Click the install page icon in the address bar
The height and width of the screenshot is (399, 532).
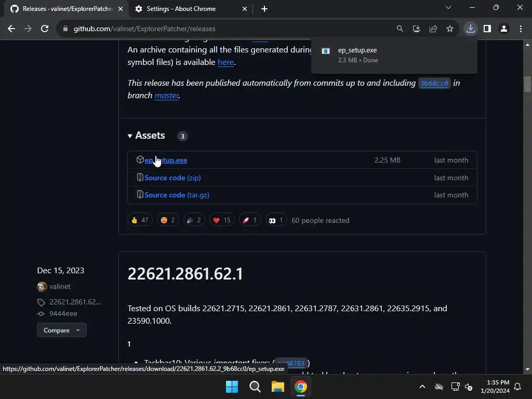tap(416, 29)
